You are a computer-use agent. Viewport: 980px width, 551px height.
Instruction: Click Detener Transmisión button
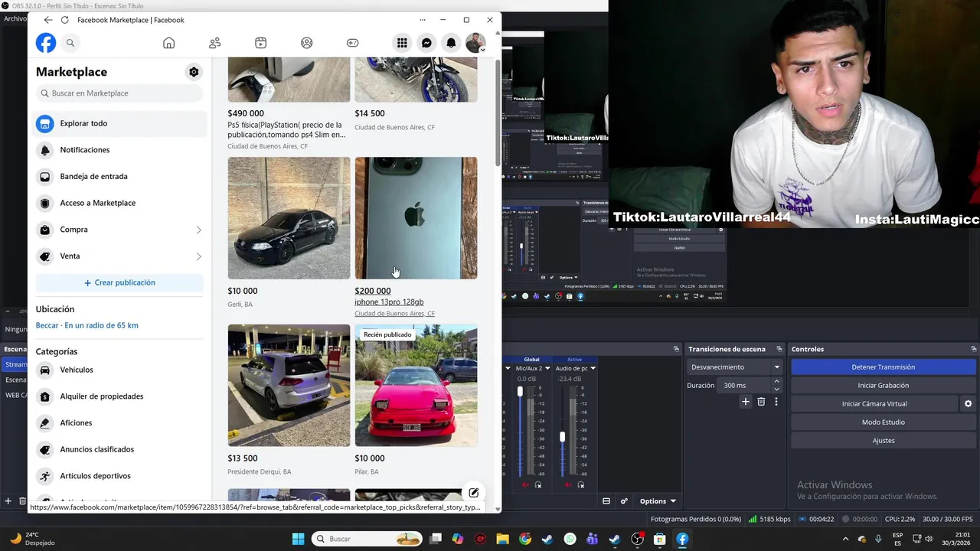click(x=883, y=367)
